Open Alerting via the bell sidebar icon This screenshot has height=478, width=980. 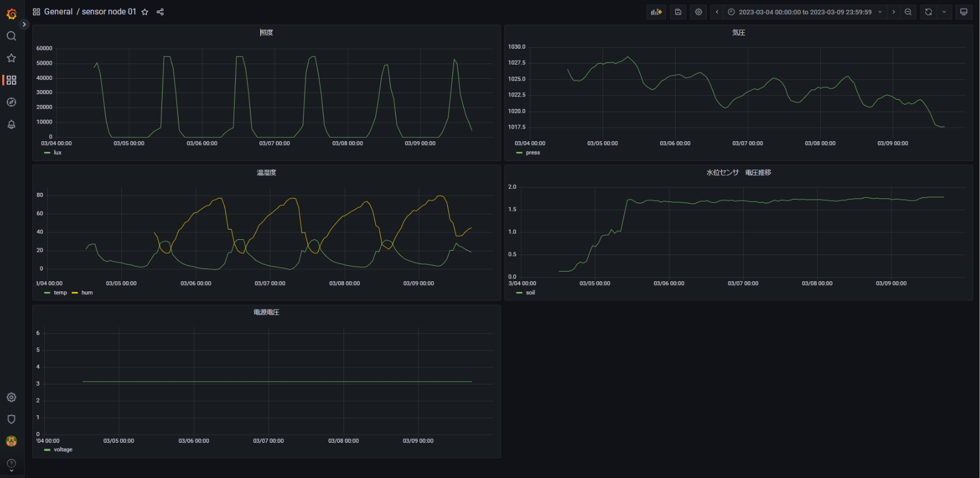11,124
